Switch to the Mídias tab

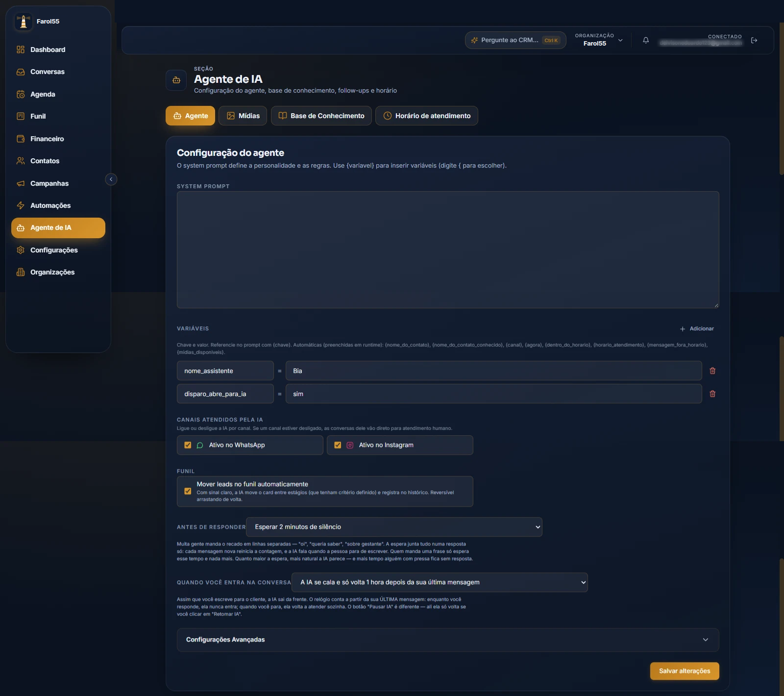(x=243, y=116)
